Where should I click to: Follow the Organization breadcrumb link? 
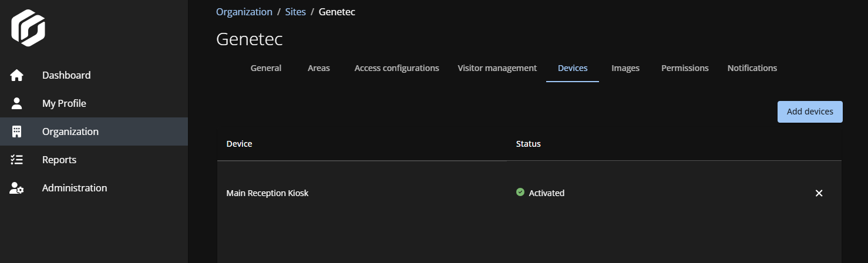pos(244,12)
